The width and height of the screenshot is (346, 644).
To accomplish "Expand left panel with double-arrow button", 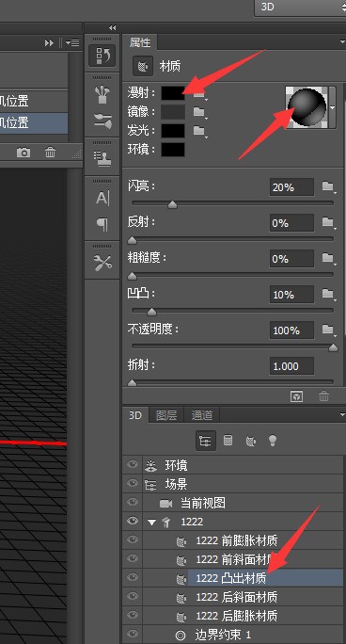I will point(49,42).
